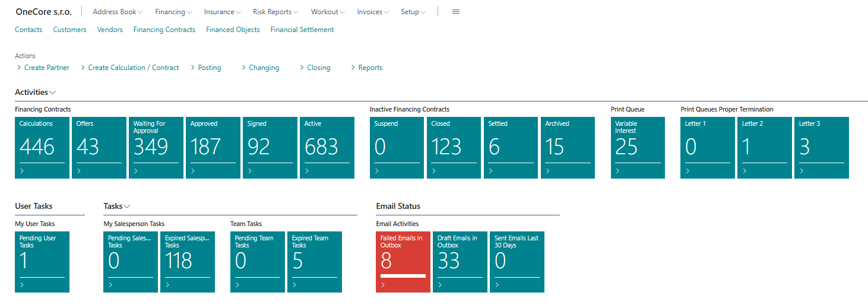Collapse the Activities section chevron
Screen dimensions: 868x305
click(x=53, y=93)
